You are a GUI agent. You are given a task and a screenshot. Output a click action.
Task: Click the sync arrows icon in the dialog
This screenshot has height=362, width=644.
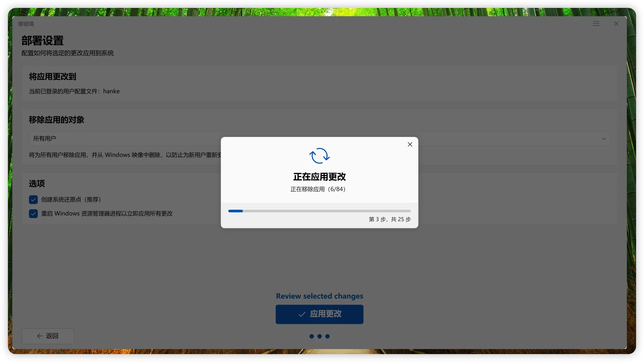click(319, 156)
